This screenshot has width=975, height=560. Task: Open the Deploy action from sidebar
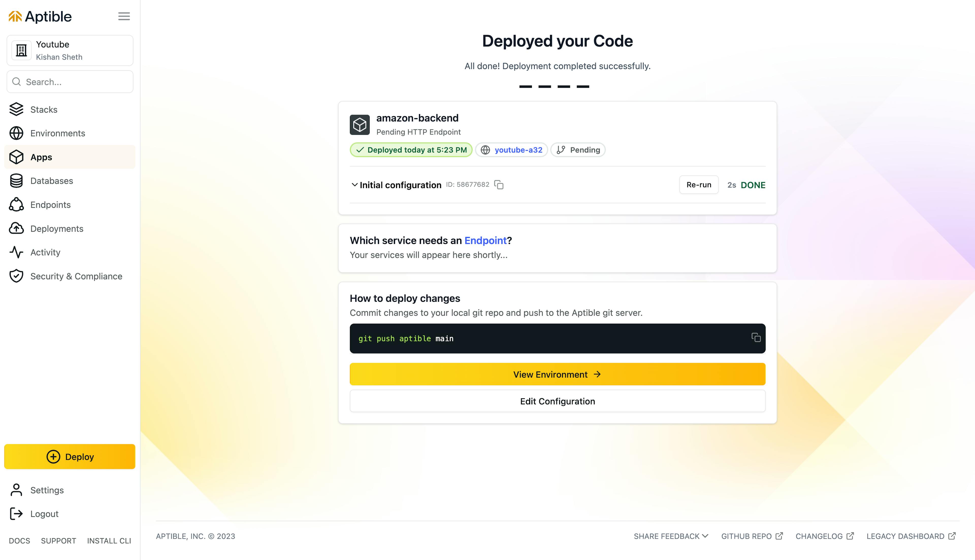(70, 456)
